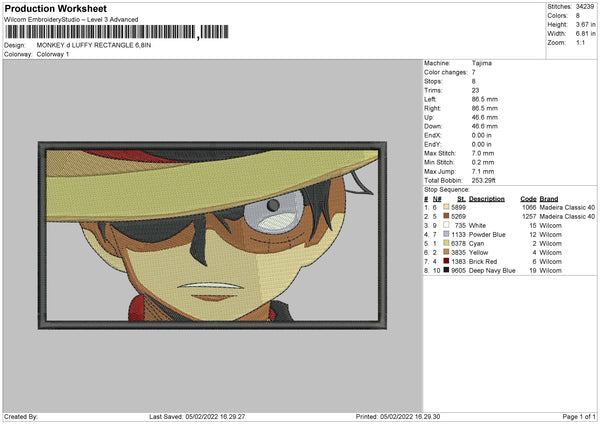Click the Width value 6.81 in

[585, 34]
